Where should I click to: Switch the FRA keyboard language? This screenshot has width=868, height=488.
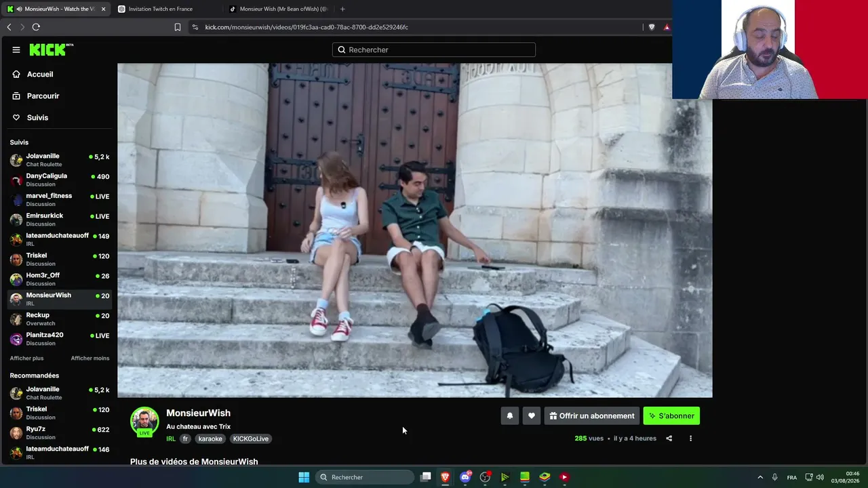[x=792, y=477]
